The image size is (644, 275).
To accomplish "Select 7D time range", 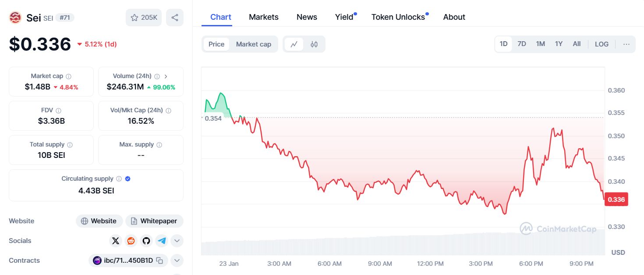I will pos(522,44).
